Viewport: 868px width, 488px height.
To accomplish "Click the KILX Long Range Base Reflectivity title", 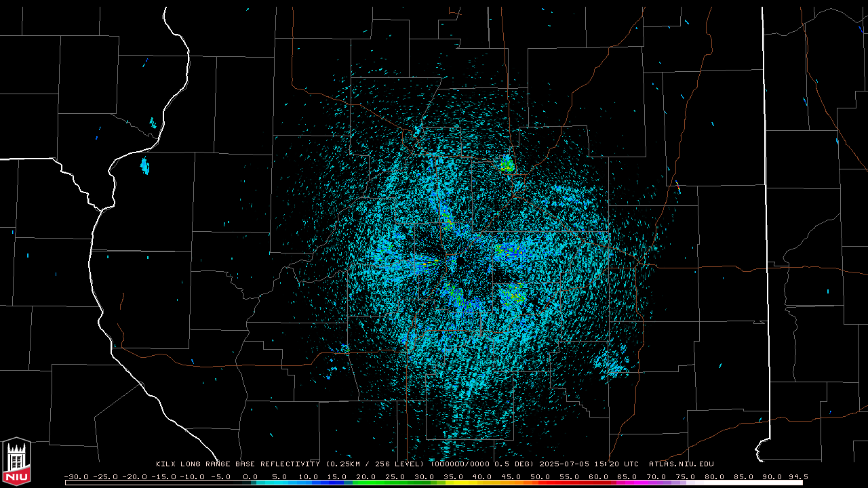I will [237, 464].
